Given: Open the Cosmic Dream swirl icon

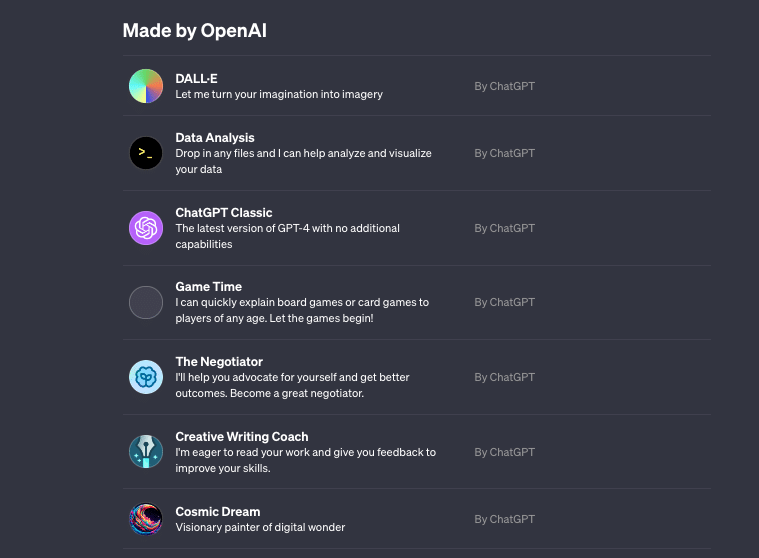Looking at the screenshot, I should (146, 519).
